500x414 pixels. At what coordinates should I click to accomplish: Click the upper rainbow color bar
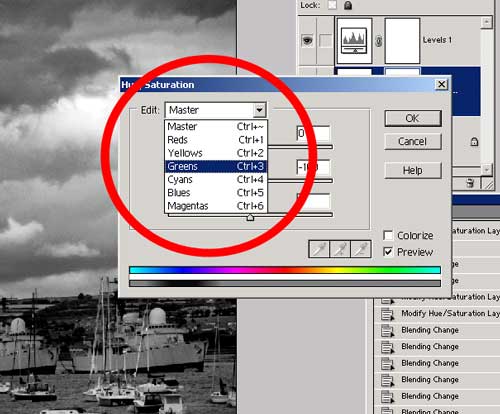coord(285,270)
